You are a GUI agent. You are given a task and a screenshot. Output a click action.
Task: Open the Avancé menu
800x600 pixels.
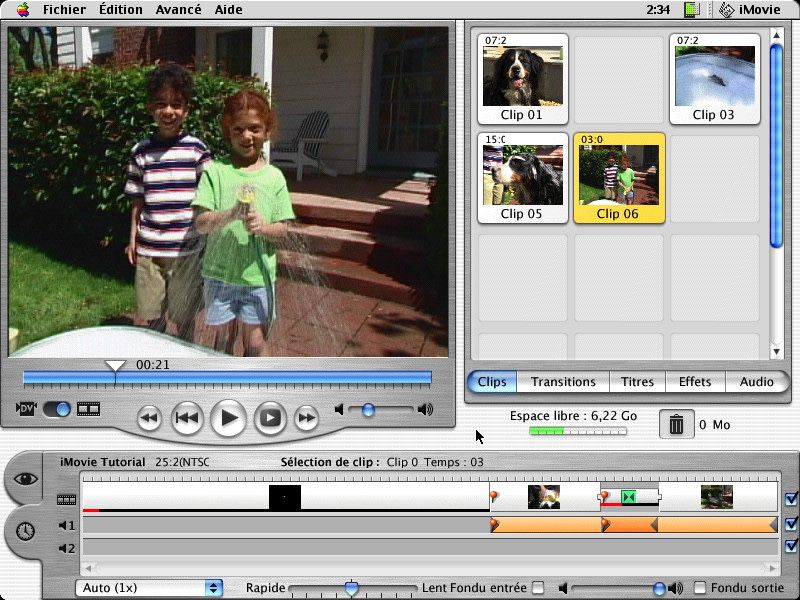(x=178, y=9)
